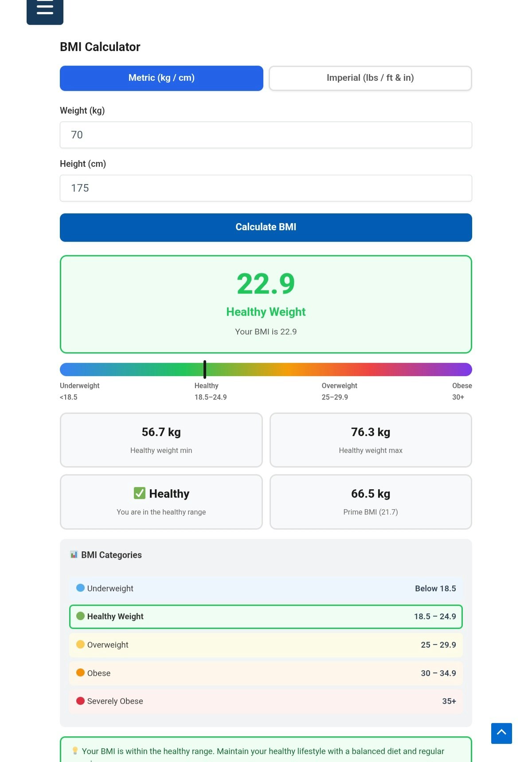The width and height of the screenshot is (532, 762).
Task: Tap the scroll-to-top arrow button
Action: pyautogui.click(x=501, y=733)
